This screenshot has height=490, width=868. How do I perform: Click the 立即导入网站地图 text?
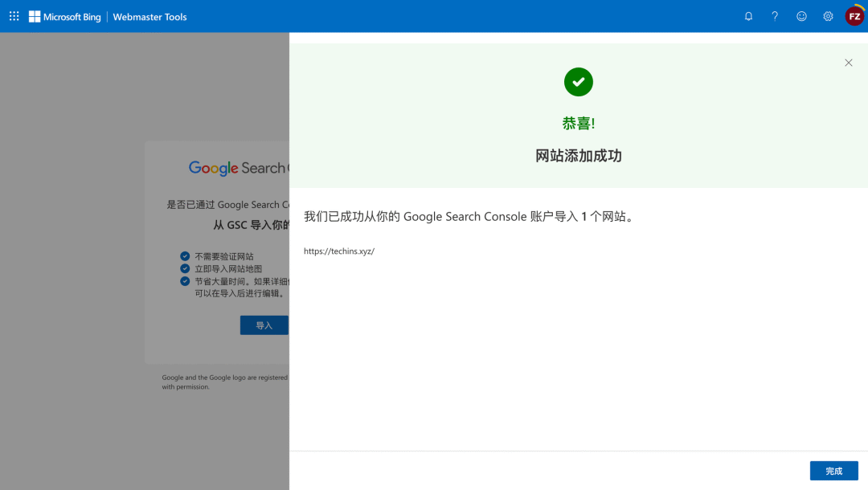228,269
